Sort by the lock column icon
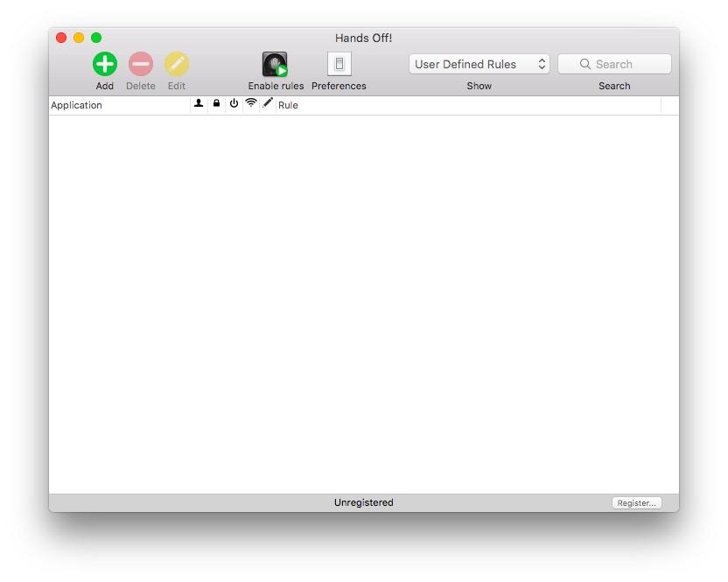The width and height of the screenshot is (728, 582). click(x=216, y=103)
